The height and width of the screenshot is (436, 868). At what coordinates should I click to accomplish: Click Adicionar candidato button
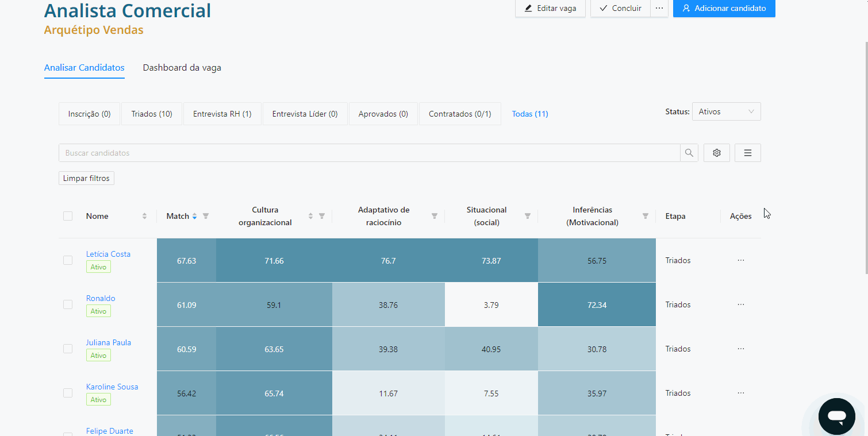[724, 8]
